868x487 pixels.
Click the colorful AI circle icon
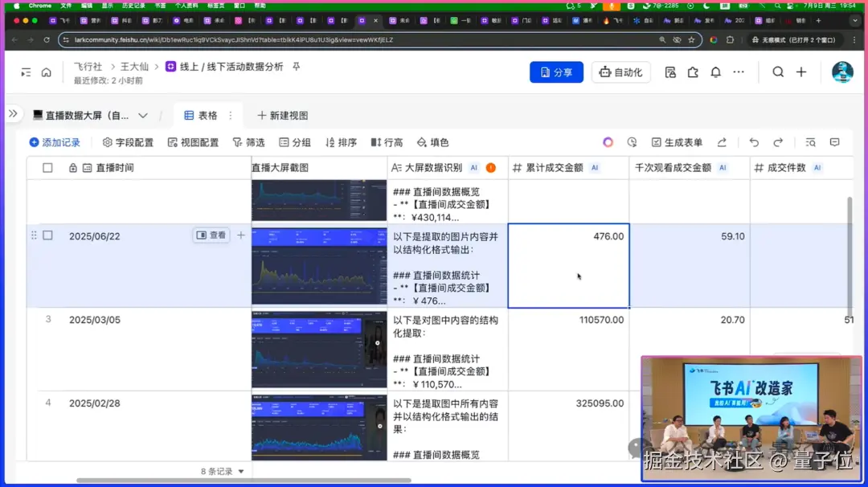[608, 143]
